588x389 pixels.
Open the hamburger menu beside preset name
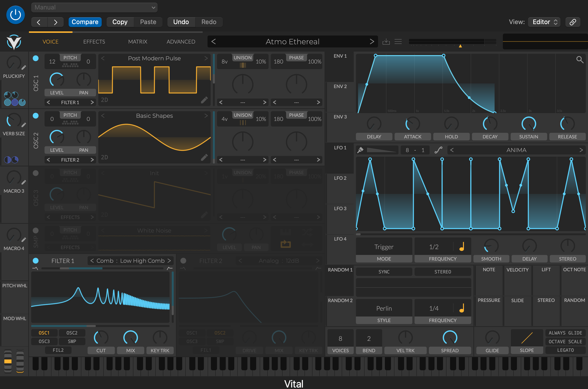(x=398, y=42)
